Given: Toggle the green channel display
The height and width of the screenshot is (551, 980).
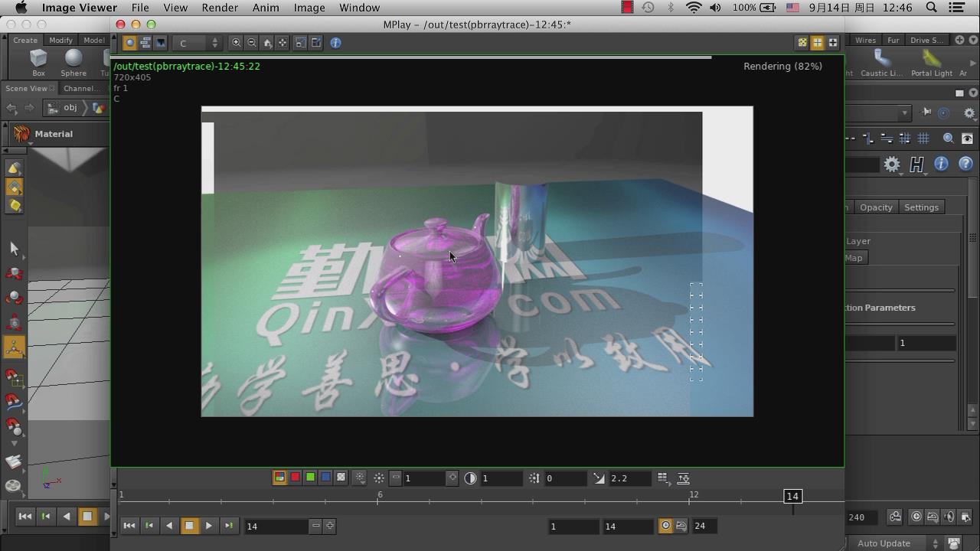Looking at the screenshot, I should (310, 478).
